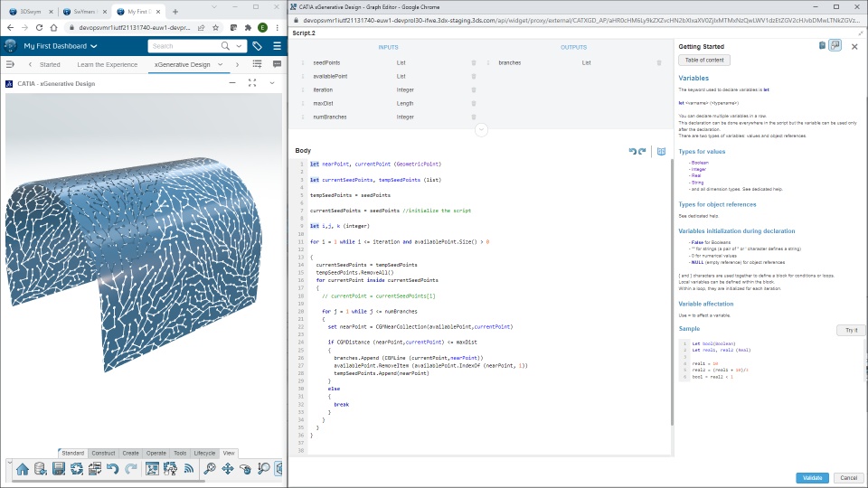Image resolution: width=868 pixels, height=488 pixels.
Task: Click the Cancel button in the script editor
Action: [x=849, y=477]
